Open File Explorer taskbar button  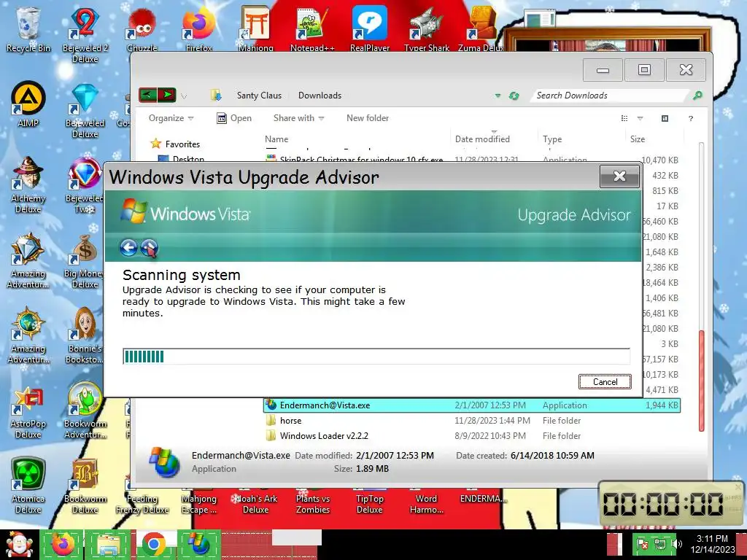click(x=108, y=545)
